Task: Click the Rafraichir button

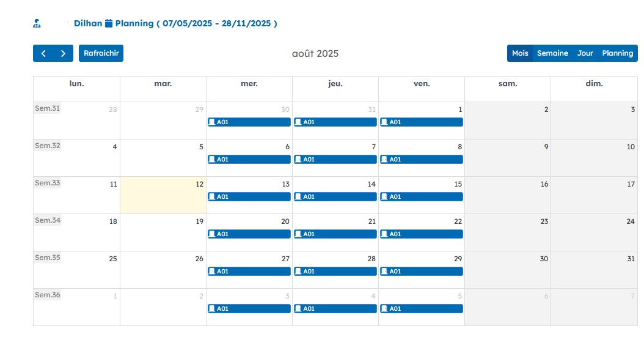Action: (x=101, y=53)
